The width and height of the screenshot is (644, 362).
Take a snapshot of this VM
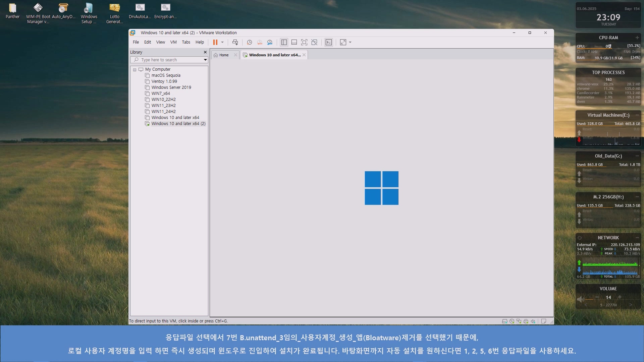(249, 42)
